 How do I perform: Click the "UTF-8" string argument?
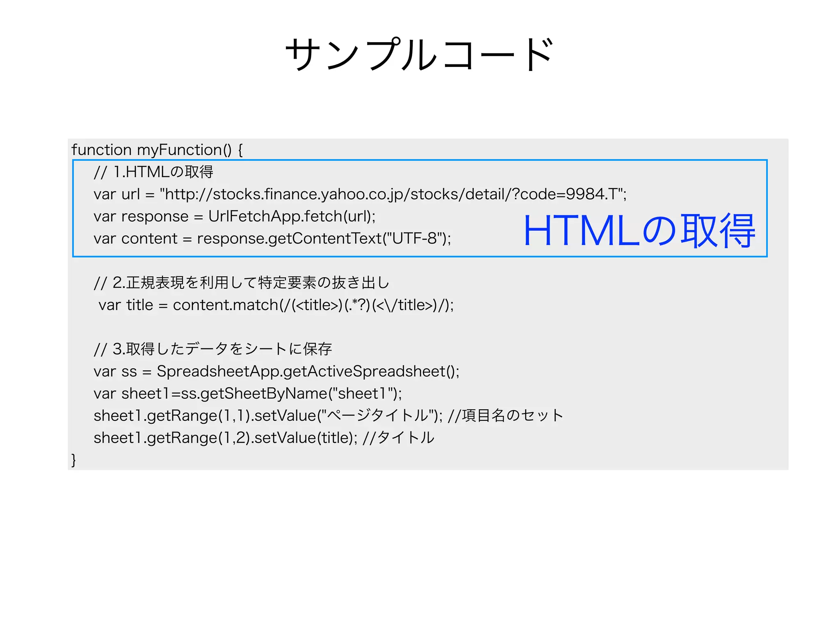pyautogui.click(x=414, y=238)
